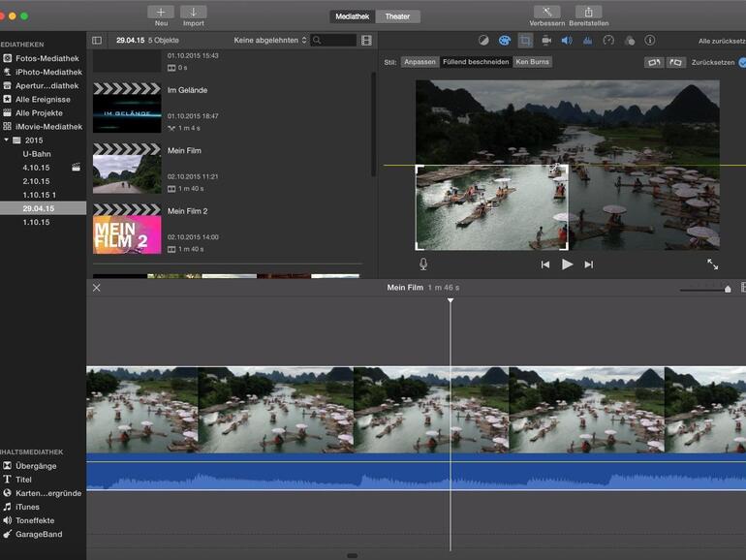
Task: Adjust the timeline zoom slider
Action: [728, 289]
